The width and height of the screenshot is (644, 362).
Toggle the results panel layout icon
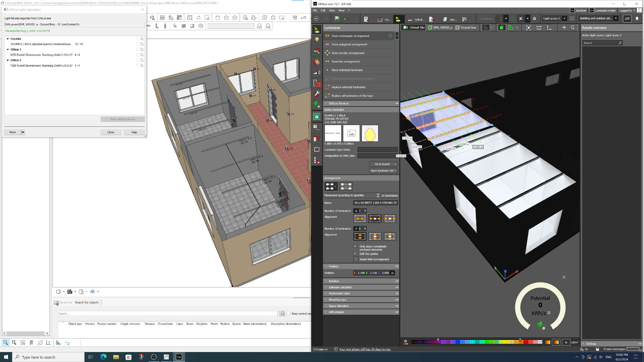pyautogui.click(x=627, y=18)
